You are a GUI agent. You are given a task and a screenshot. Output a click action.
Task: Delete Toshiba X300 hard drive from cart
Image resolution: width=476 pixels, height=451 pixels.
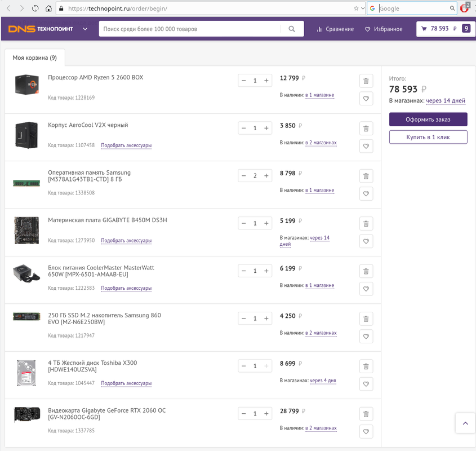pyautogui.click(x=366, y=366)
